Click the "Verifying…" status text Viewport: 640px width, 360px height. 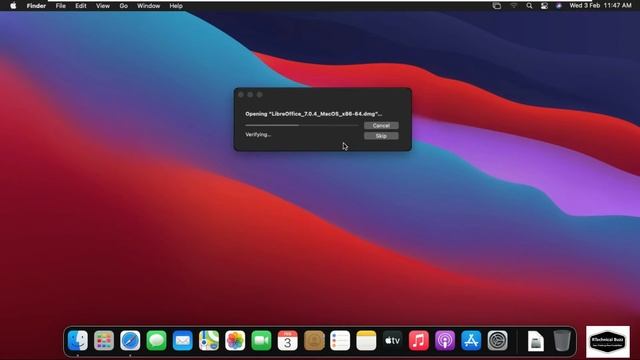point(258,134)
